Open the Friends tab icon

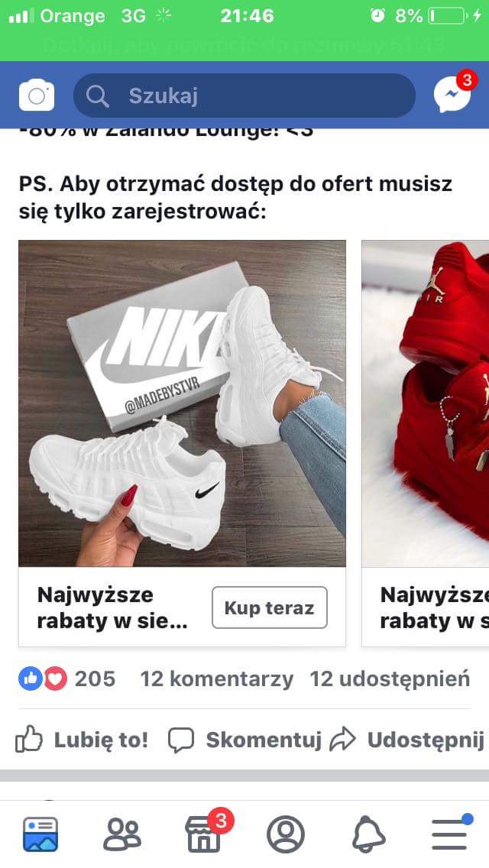(x=121, y=834)
